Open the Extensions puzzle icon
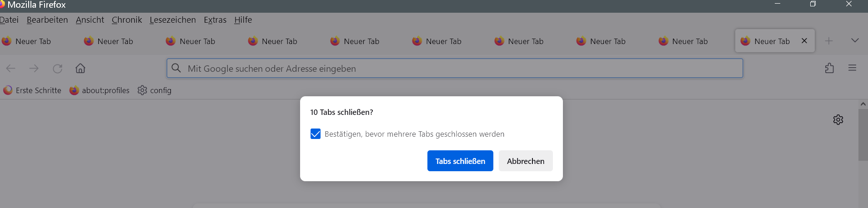Screen dimensions: 868x208 click(x=829, y=68)
